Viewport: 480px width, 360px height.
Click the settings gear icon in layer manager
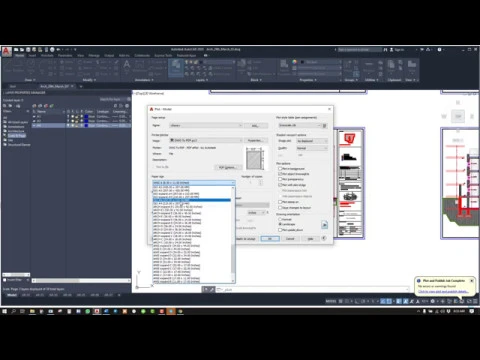pos(127,106)
